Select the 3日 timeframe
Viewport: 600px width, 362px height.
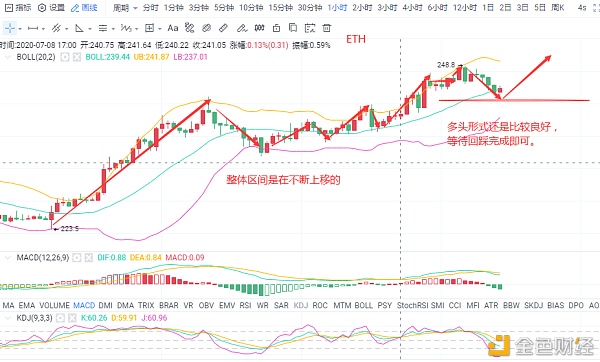pyautogui.click(x=522, y=8)
